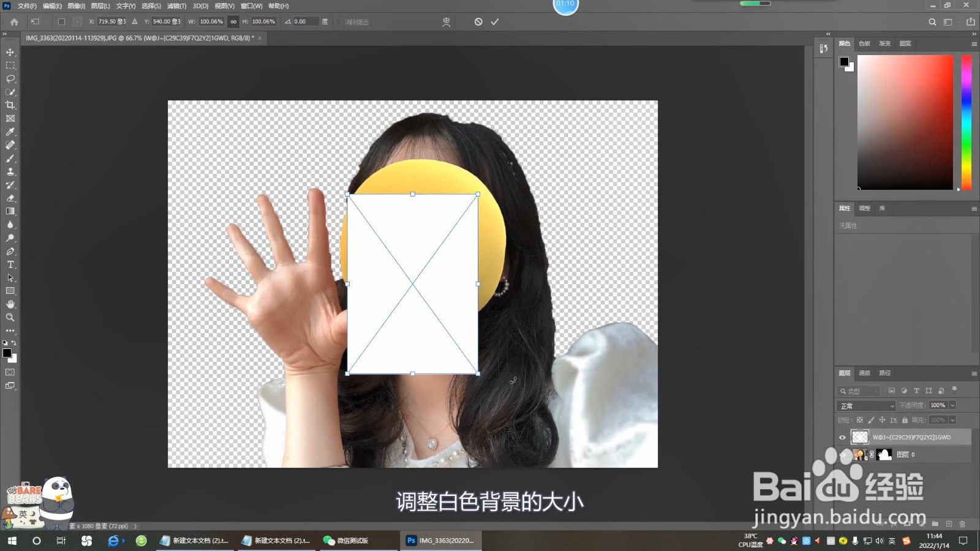Select the Move tool
The width and height of the screenshot is (980, 551).
click(10, 52)
